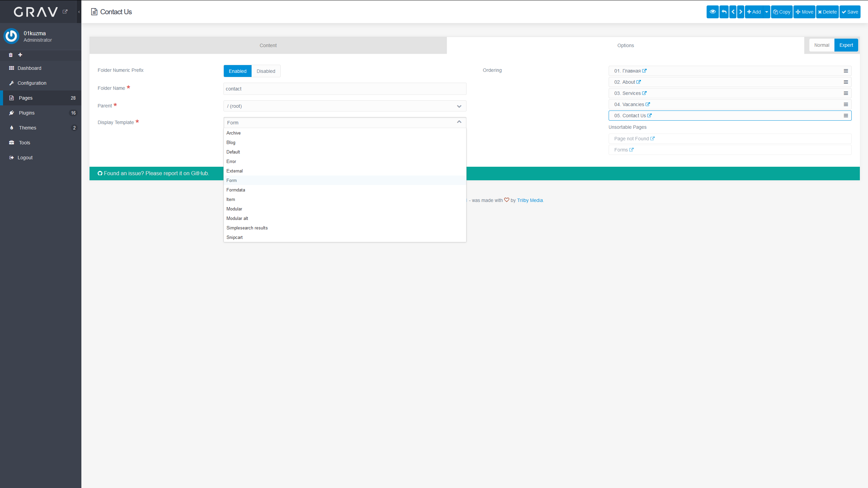Choose Item template from the list
Image resolution: width=868 pixels, height=488 pixels.
tap(345, 199)
